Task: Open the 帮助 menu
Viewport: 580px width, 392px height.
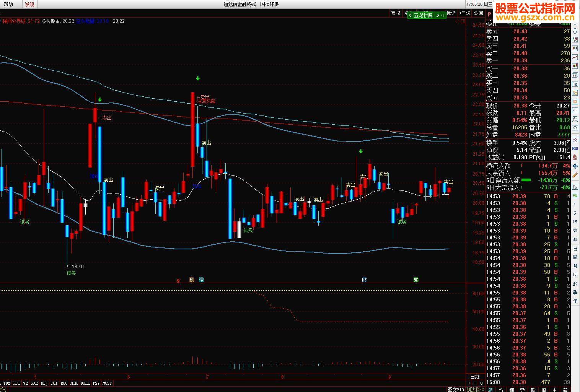Action: 8,4
